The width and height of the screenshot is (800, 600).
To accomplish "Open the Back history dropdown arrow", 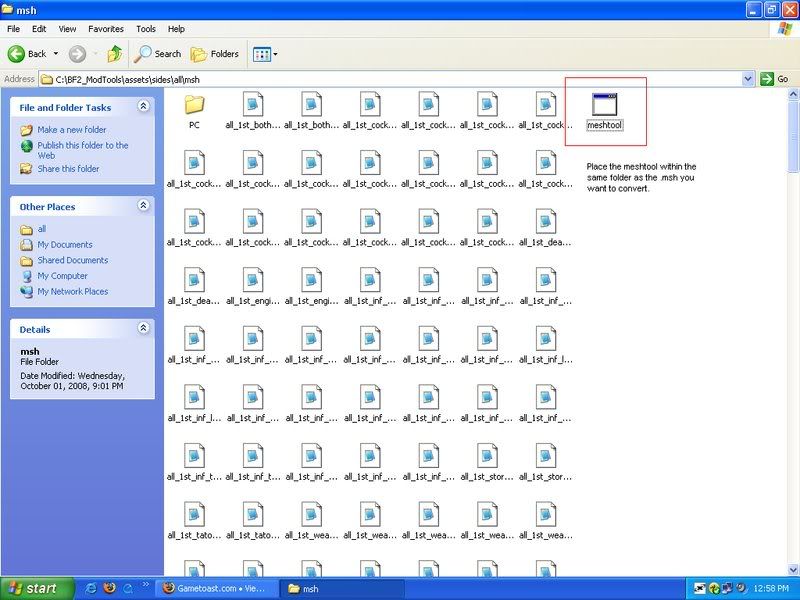I will (56, 54).
